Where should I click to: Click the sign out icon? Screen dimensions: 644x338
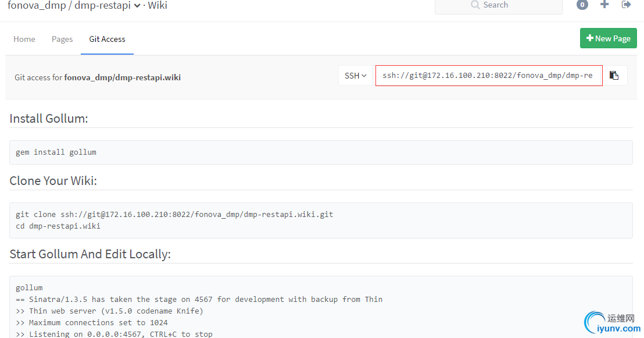pos(626,5)
